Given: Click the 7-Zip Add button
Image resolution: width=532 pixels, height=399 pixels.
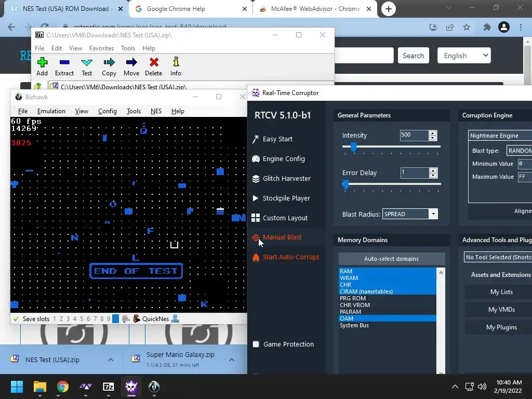Looking at the screenshot, I should 42,66.
